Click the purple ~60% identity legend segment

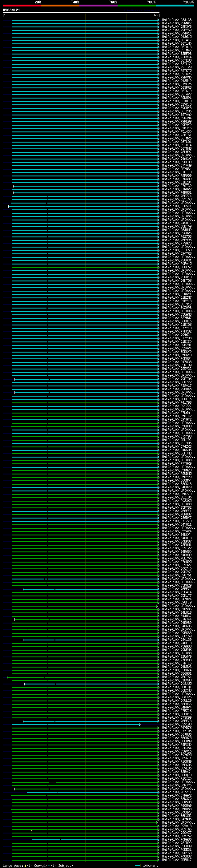pyautogui.click(x=99, y=6)
